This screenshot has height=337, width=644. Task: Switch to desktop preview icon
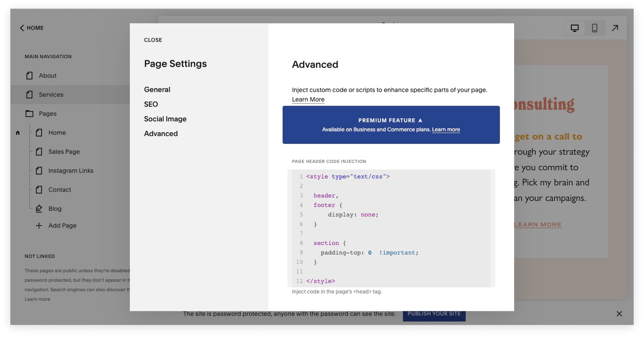574,28
